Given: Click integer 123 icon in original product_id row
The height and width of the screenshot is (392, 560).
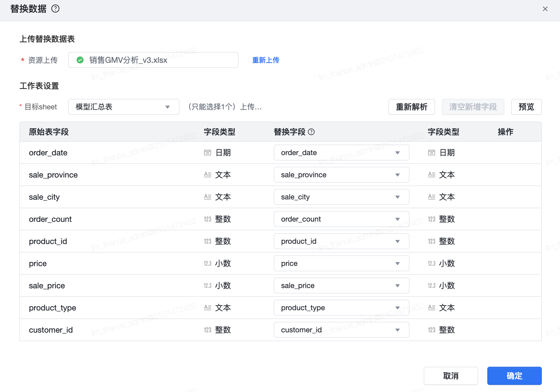Looking at the screenshot, I should point(208,241).
